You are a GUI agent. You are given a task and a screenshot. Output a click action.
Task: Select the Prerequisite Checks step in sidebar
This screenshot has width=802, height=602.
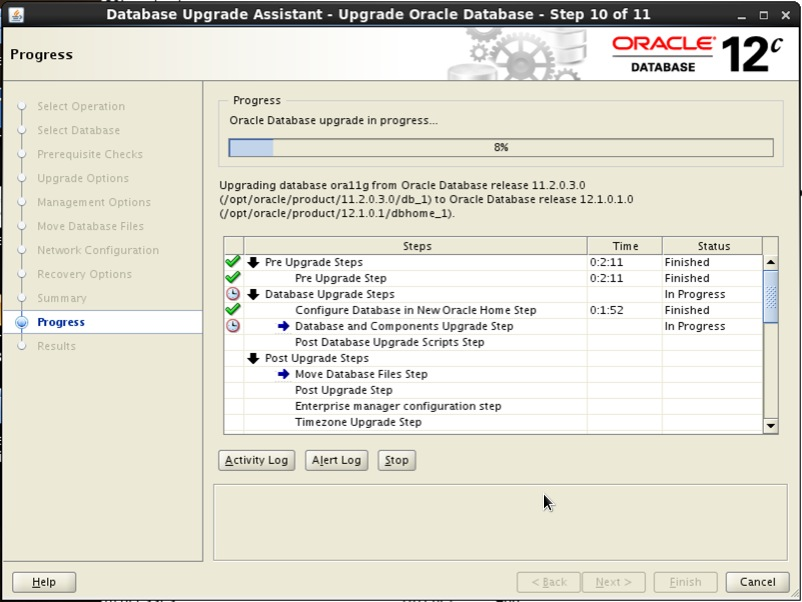90,154
